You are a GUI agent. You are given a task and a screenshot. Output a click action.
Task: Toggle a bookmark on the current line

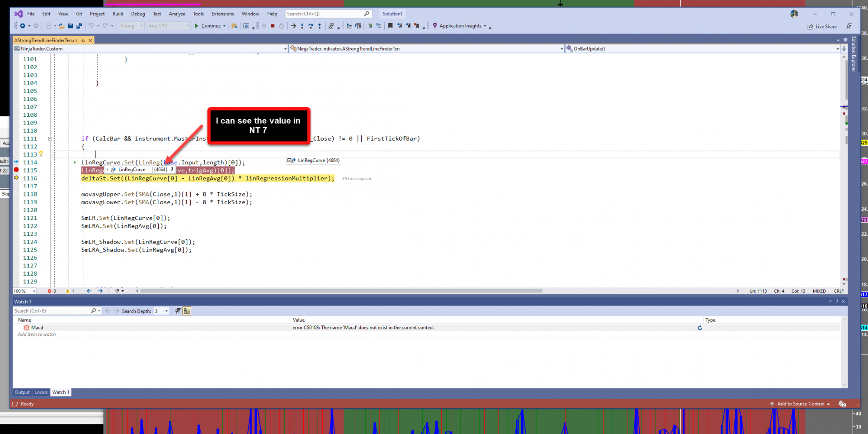point(390,26)
